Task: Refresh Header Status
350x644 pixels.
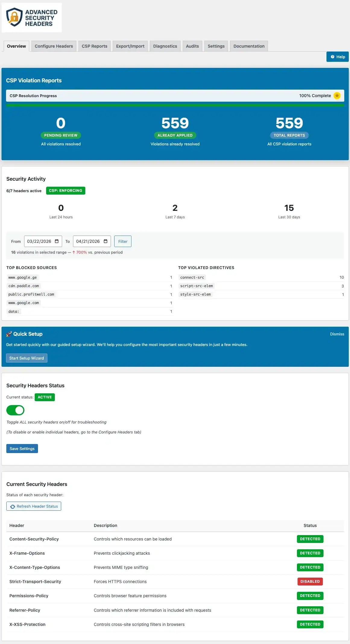Action: click(34, 506)
